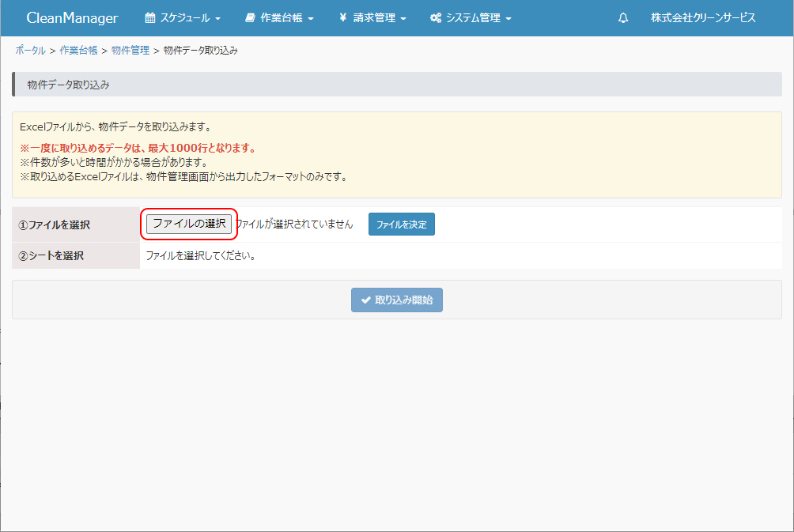
Task: Click the 株式会社クリーンサービス account name
Action: (703, 17)
